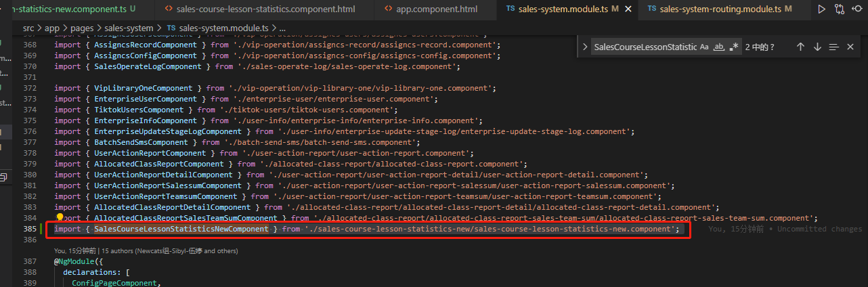Close the sales-system.module.ts tab
The image size is (868, 287).
pyautogui.click(x=627, y=9)
